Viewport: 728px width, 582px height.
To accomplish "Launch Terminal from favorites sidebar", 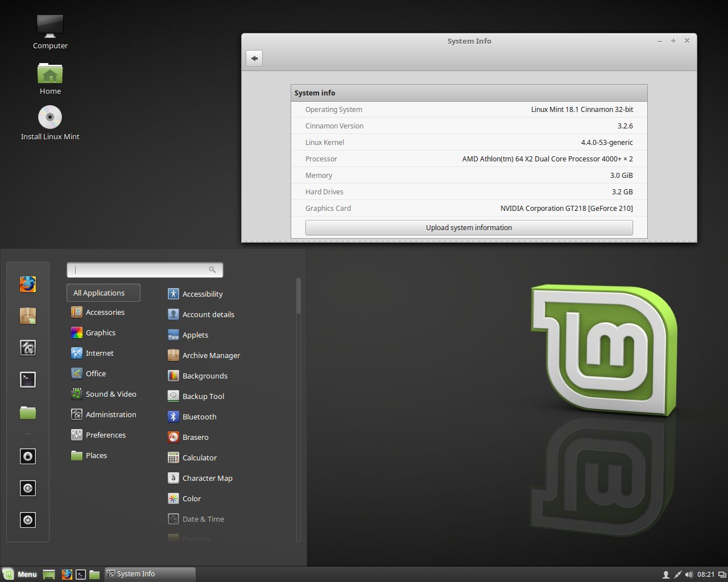I will (x=28, y=379).
